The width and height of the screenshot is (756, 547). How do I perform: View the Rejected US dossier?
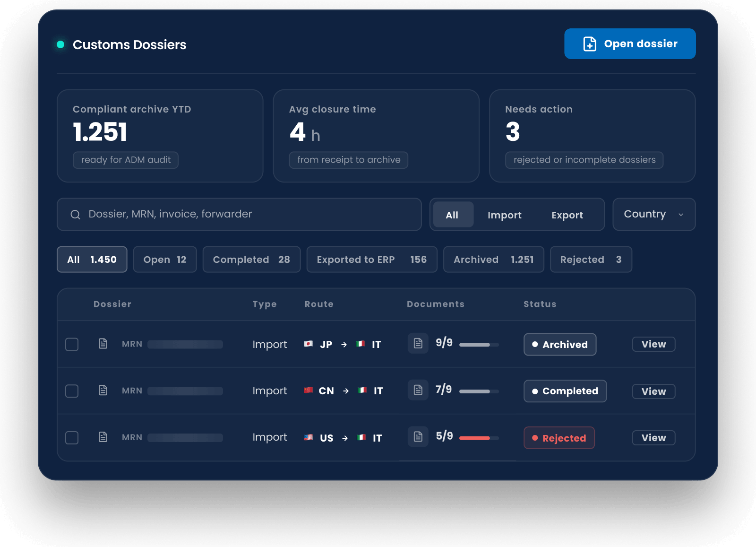(653, 438)
